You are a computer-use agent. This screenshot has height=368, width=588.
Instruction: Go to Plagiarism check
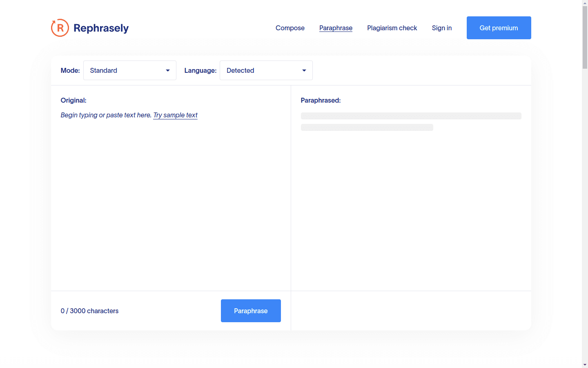point(392,28)
